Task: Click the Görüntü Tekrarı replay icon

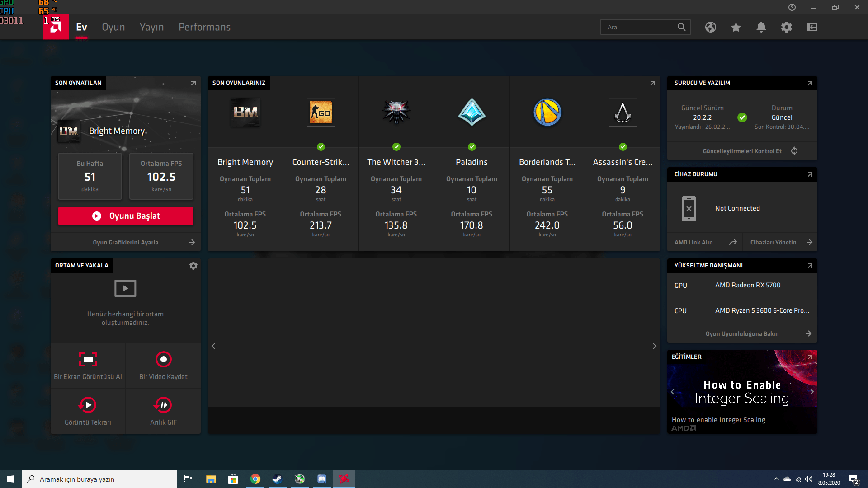Action: click(x=88, y=405)
